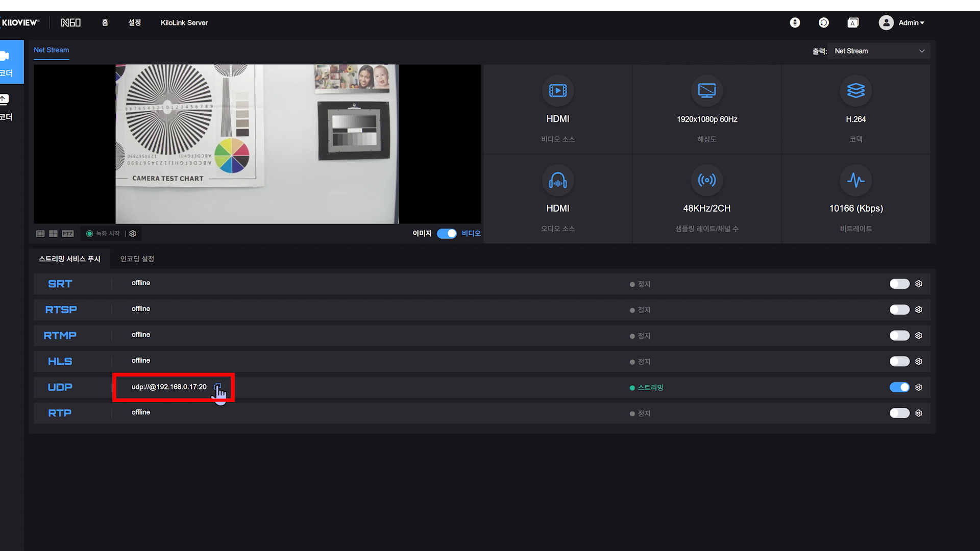980x551 pixels.
Task: Start recording with 녹화 시작 button
Action: coord(104,234)
